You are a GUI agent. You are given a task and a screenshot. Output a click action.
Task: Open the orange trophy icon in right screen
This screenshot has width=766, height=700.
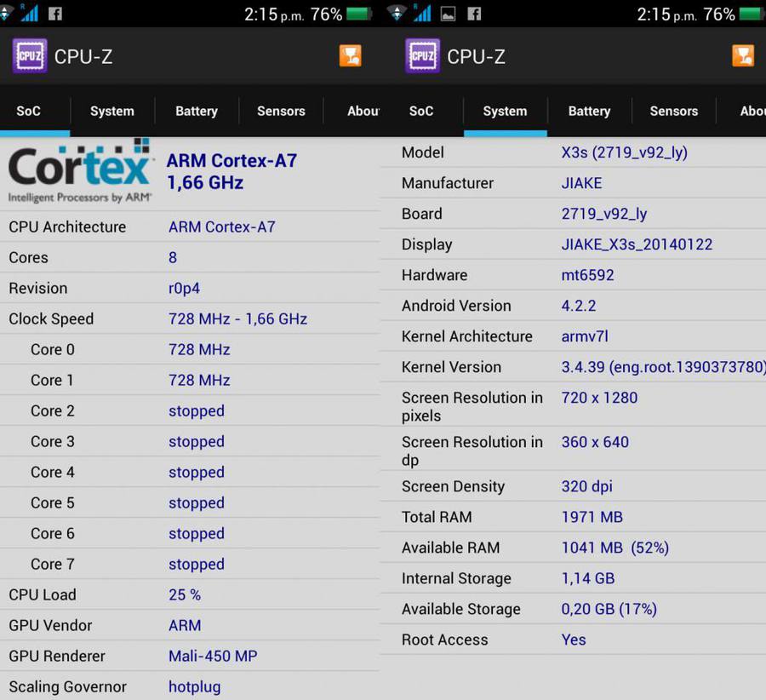pos(743,55)
